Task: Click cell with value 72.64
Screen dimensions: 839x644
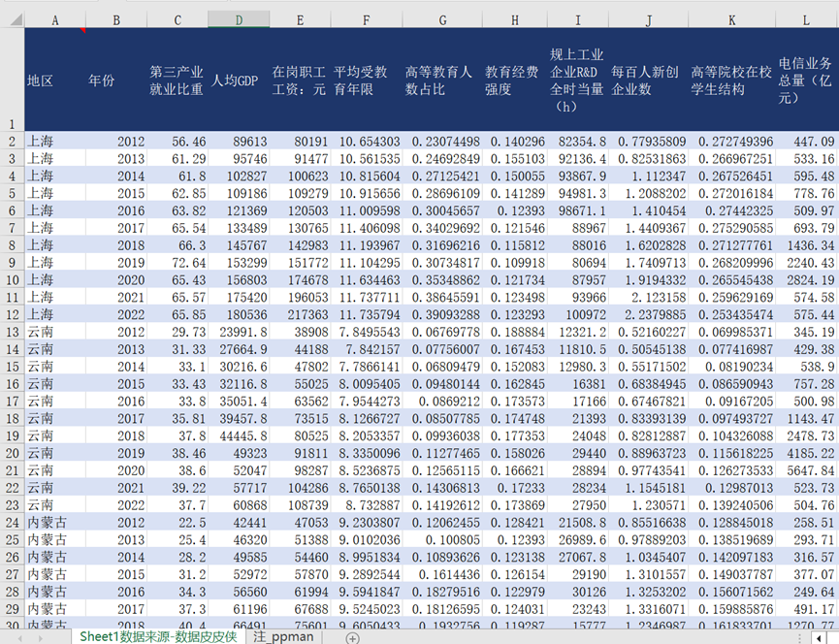Action: click(177, 263)
